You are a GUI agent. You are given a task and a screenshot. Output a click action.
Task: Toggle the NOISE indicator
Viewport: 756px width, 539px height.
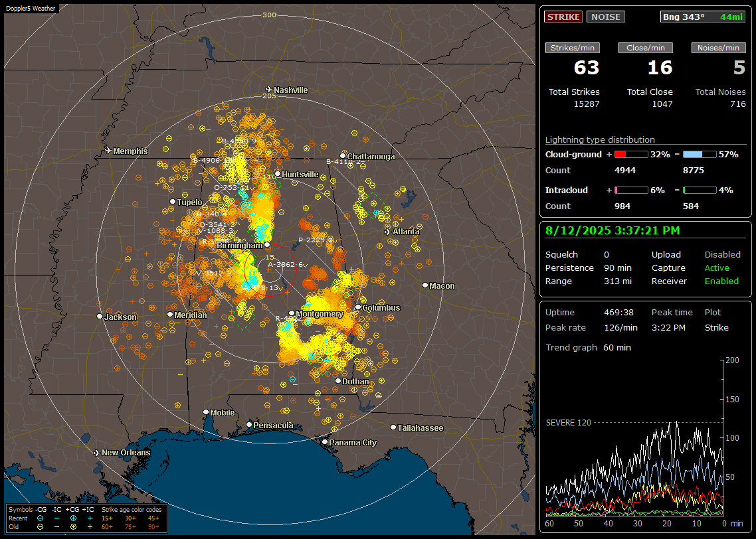click(x=606, y=17)
